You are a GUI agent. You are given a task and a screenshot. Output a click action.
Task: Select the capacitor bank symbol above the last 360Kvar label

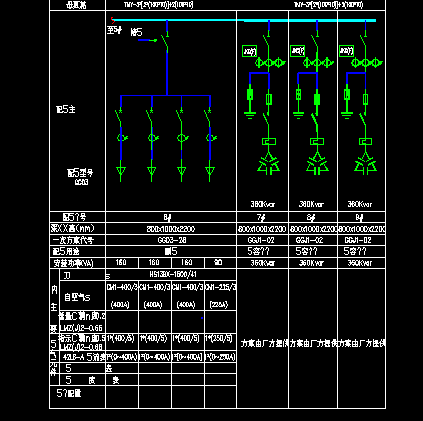pyautogui.click(x=365, y=164)
